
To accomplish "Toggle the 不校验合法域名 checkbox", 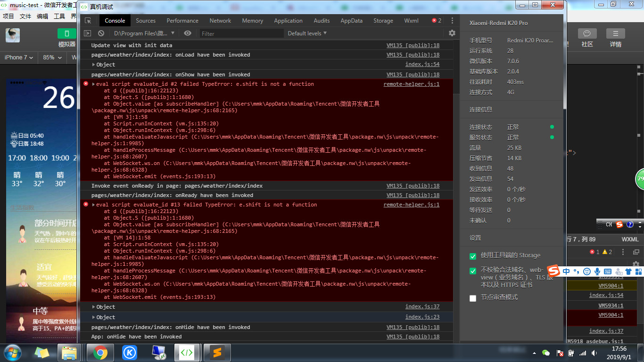I will [x=473, y=271].
